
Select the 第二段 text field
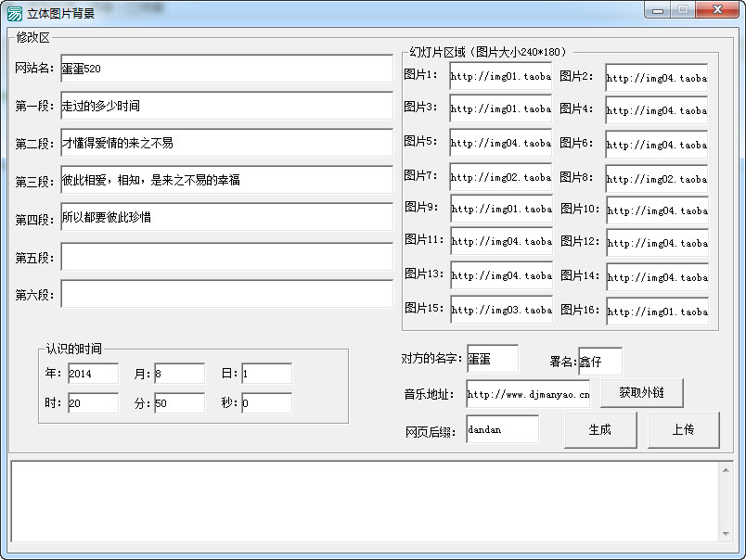(x=227, y=143)
